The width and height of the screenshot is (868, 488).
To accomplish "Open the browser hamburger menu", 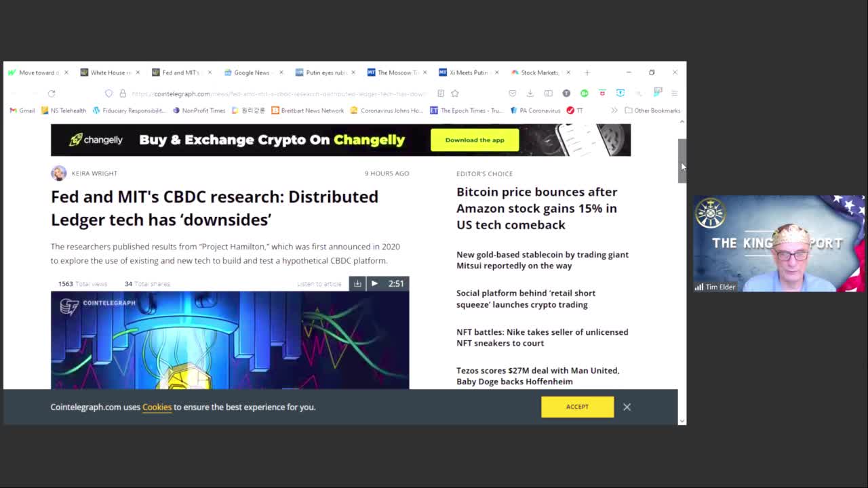I will (674, 94).
